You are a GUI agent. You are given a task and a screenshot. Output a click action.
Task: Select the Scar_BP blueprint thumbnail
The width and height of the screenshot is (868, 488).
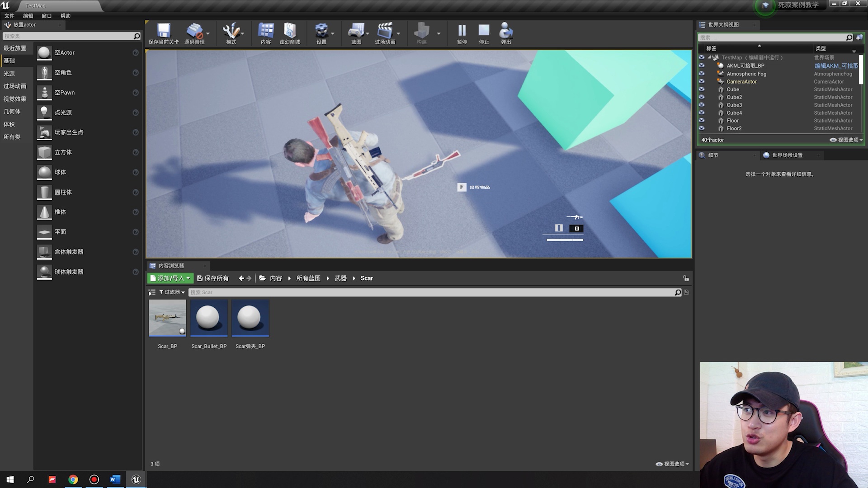(x=167, y=318)
